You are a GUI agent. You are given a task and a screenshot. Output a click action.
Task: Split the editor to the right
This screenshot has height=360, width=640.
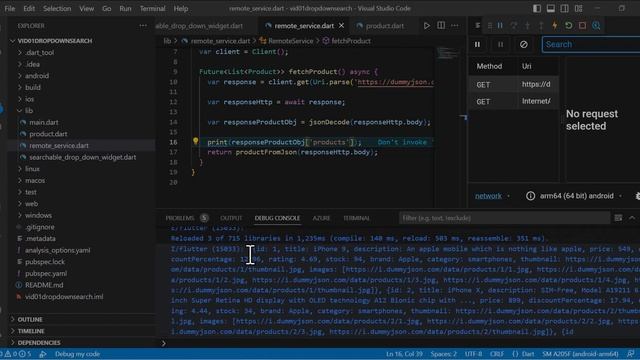click(441, 25)
